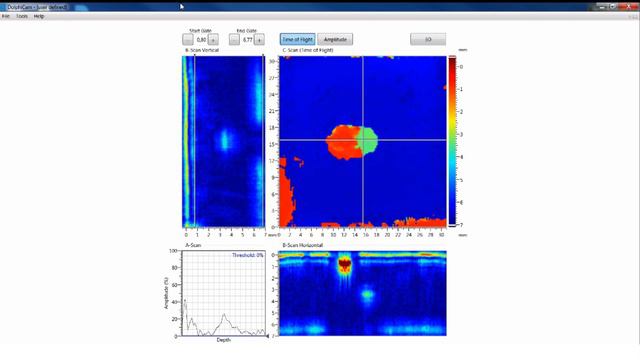Open the Tools menu

click(x=22, y=16)
